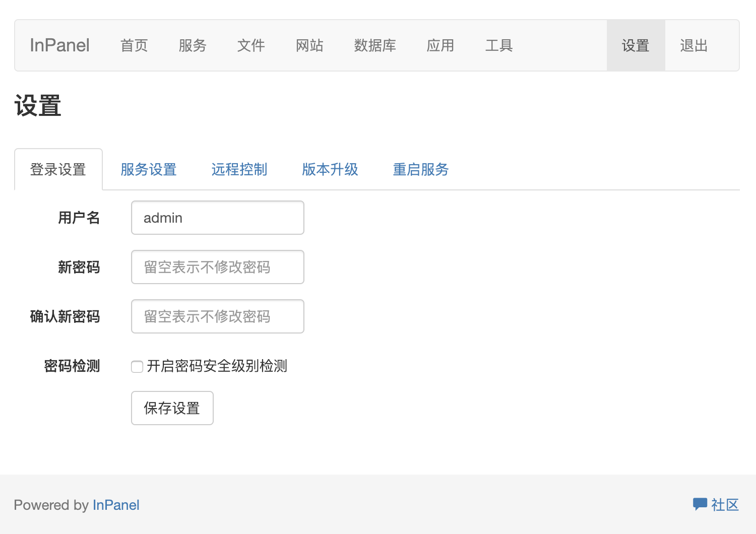756x534 pixels.
Task: Open 首页 in the navigation bar
Action: point(134,46)
